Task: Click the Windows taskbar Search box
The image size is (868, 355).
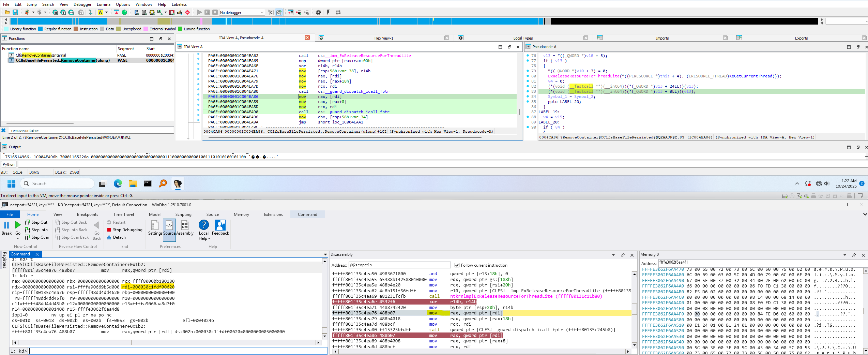Action: [x=57, y=183]
